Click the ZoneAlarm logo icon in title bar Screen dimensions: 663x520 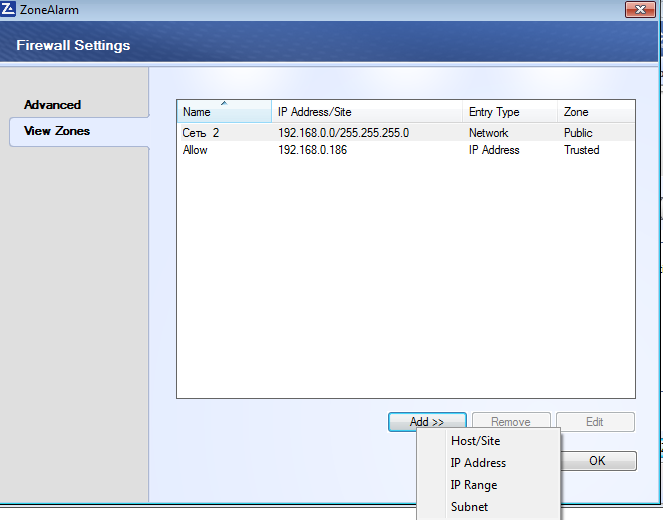(8, 9)
